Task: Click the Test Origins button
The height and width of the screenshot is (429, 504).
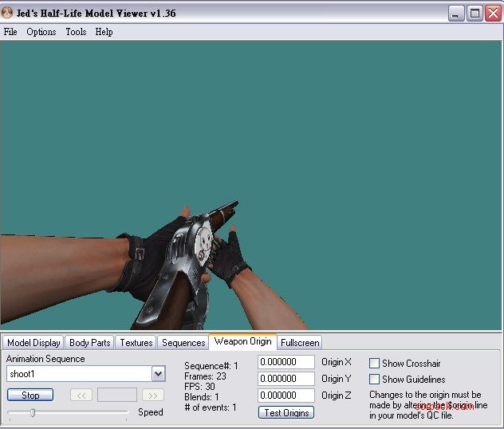Action: click(x=286, y=412)
